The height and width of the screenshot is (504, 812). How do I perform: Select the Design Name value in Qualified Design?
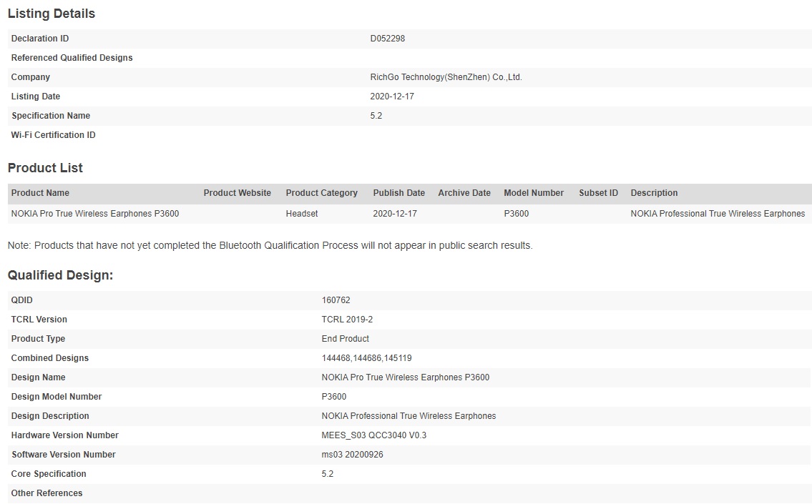(406, 377)
